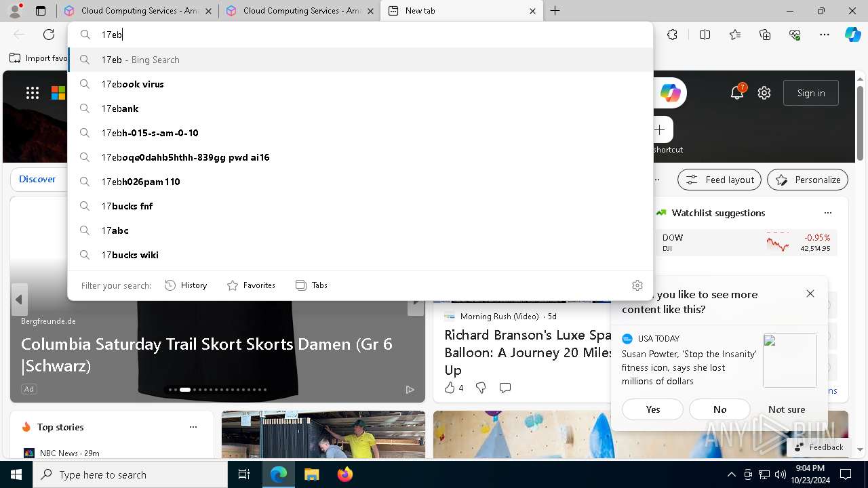Click the Microsoft logo icon
The height and width of the screenshot is (488, 868).
(x=58, y=93)
